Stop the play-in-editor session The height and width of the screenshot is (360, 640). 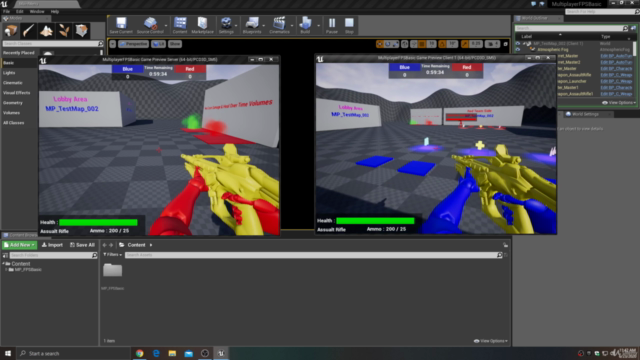coord(349,25)
